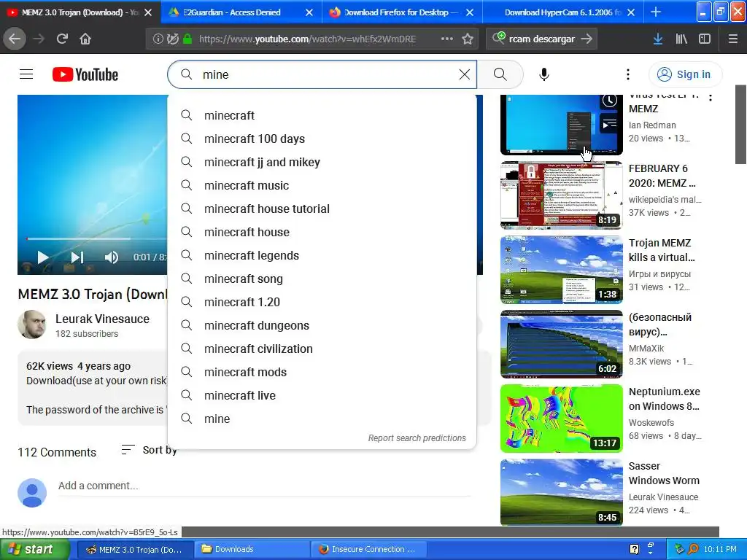Select suggestion minecraft 100 days
The image size is (747, 560).
tap(322, 139)
